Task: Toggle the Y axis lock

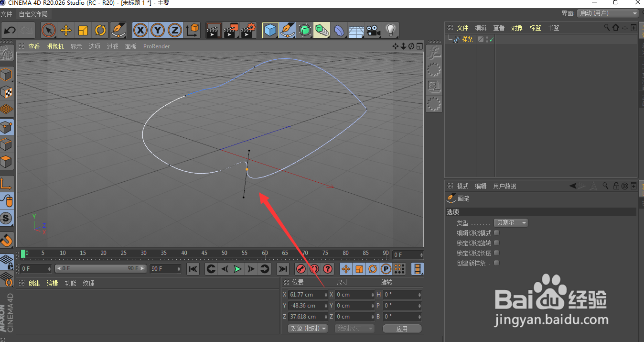Action: (158, 30)
